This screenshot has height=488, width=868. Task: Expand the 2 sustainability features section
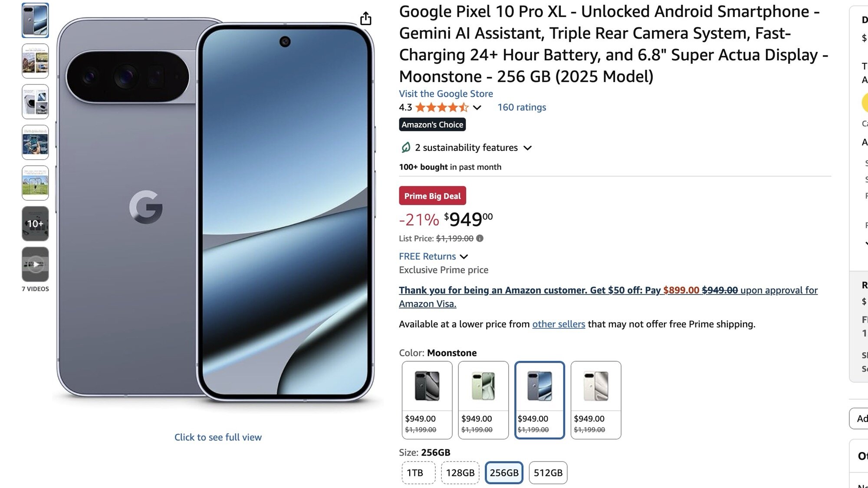tap(528, 147)
